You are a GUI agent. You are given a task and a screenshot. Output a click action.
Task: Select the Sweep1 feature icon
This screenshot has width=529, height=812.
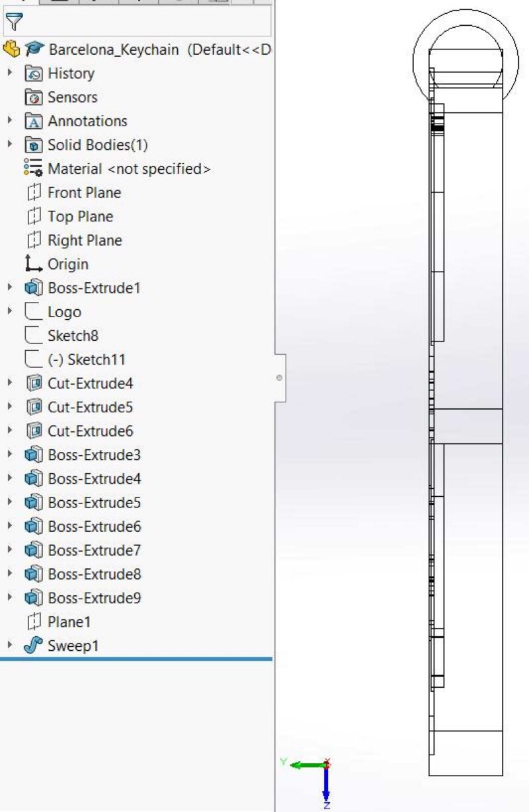[33, 646]
